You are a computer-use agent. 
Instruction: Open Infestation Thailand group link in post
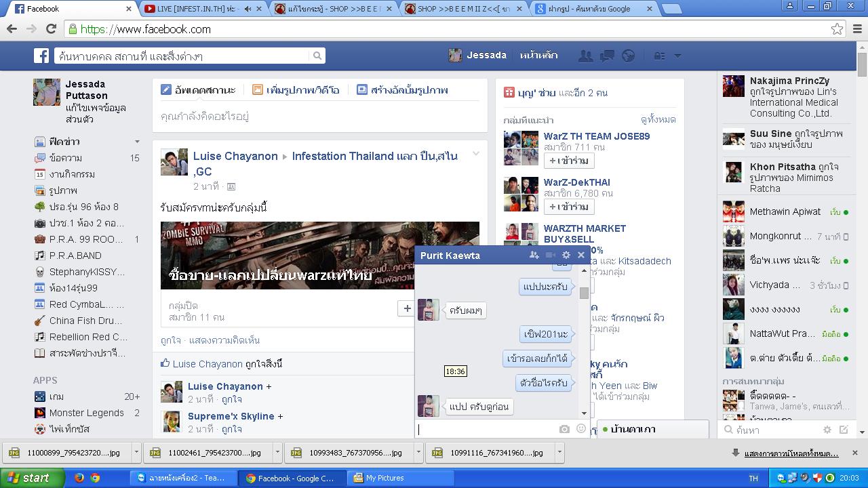click(325, 163)
